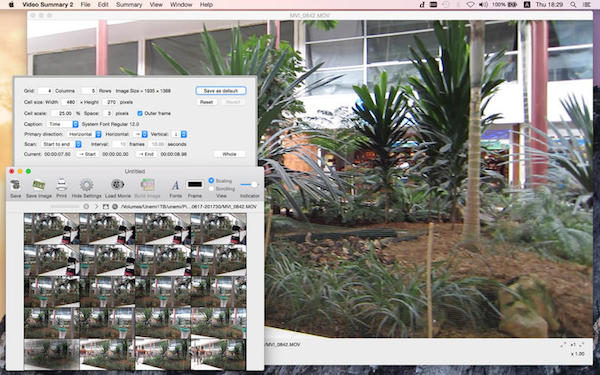Click the d status icon in menu bar

click(422, 5)
